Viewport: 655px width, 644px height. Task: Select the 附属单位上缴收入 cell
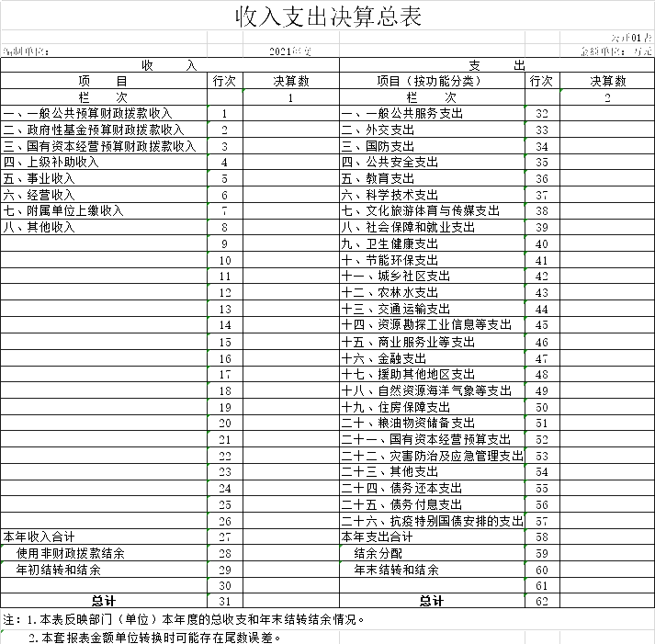[62, 210]
